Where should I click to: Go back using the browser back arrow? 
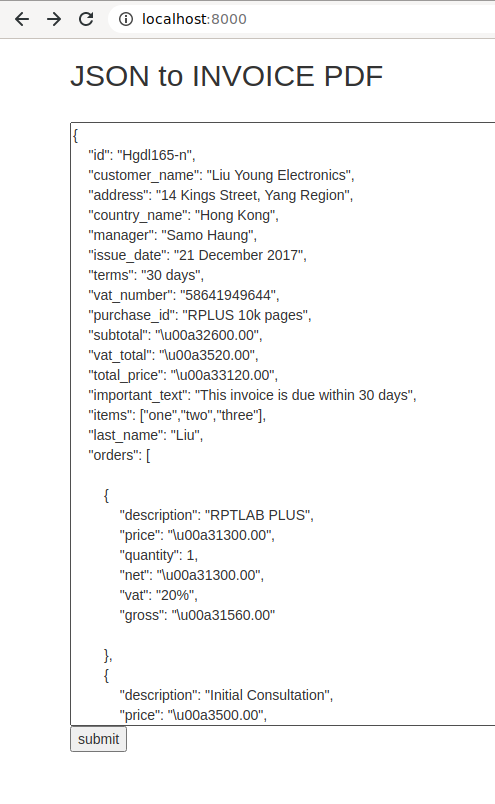(x=22, y=19)
